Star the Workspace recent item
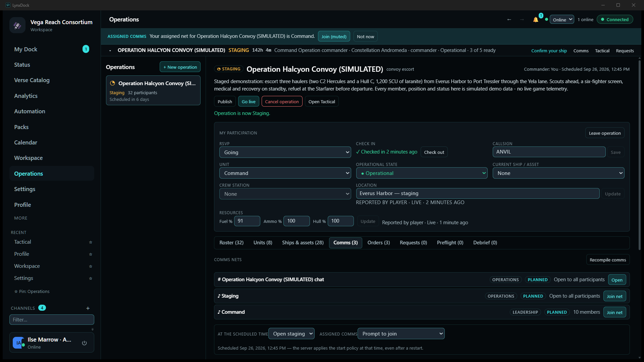644x362 pixels. (x=91, y=266)
